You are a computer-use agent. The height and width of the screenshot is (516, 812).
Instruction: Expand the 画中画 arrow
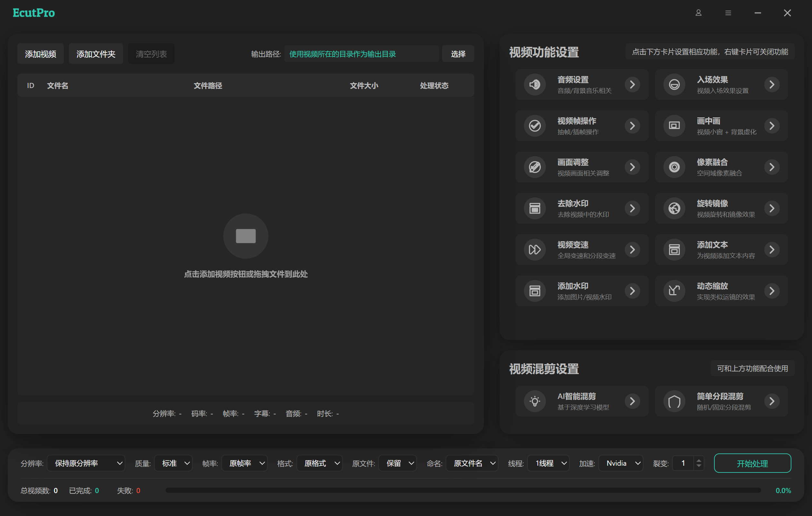(x=772, y=126)
